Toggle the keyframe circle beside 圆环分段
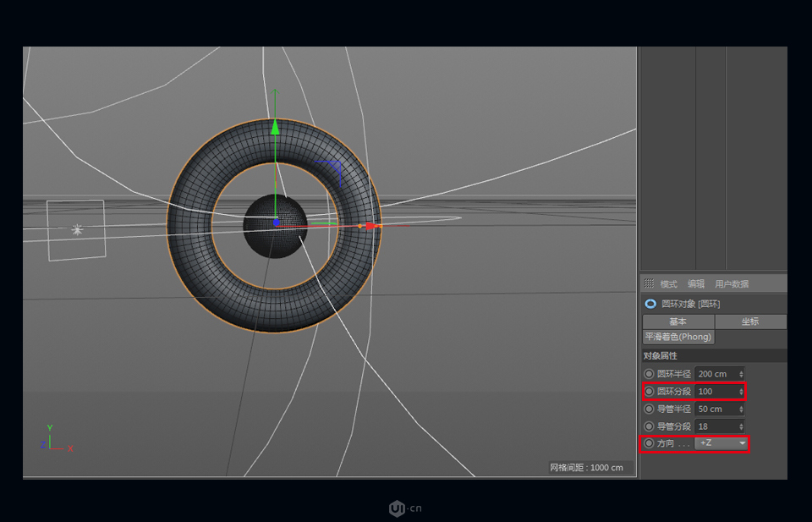Screen dimensions: 812x522 (648, 391)
